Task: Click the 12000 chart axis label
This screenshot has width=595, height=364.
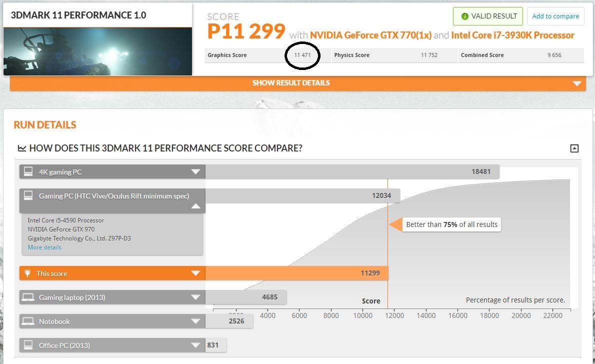Action: point(394,315)
